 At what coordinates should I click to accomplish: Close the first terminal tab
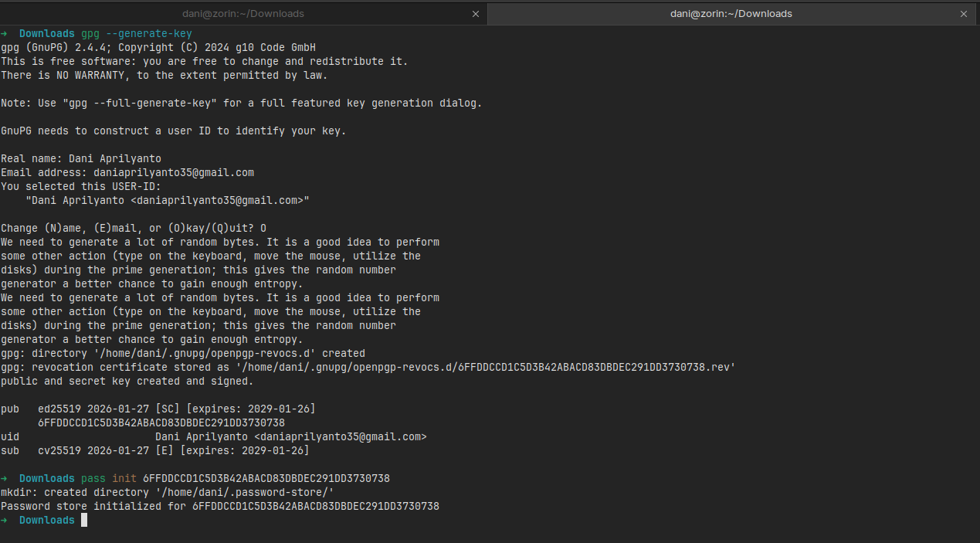point(476,14)
